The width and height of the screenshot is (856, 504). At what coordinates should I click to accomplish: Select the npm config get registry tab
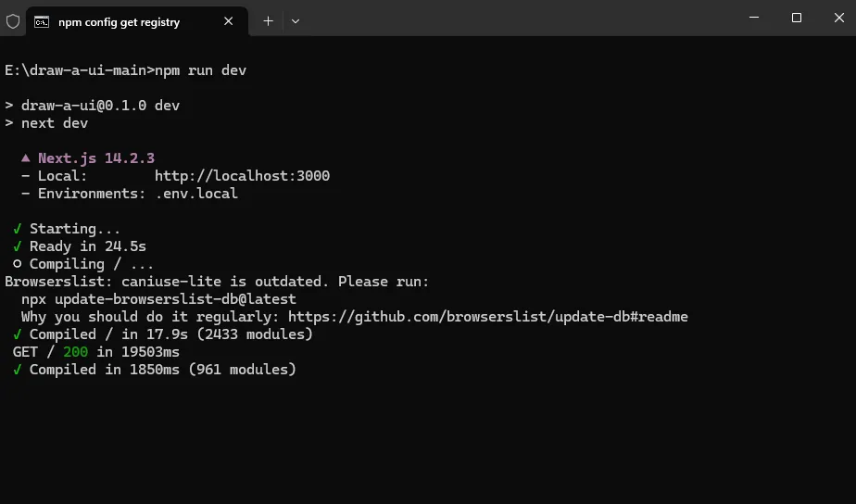[x=119, y=21]
